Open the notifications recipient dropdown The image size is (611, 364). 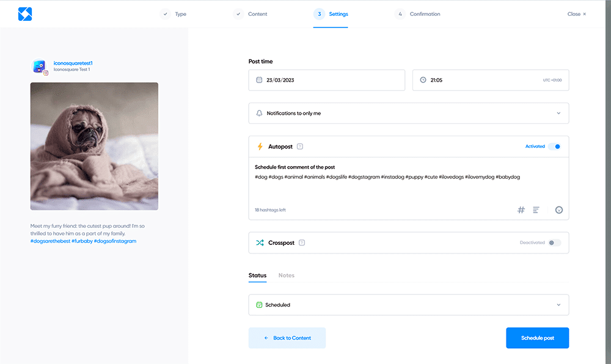tap(558, 113)
